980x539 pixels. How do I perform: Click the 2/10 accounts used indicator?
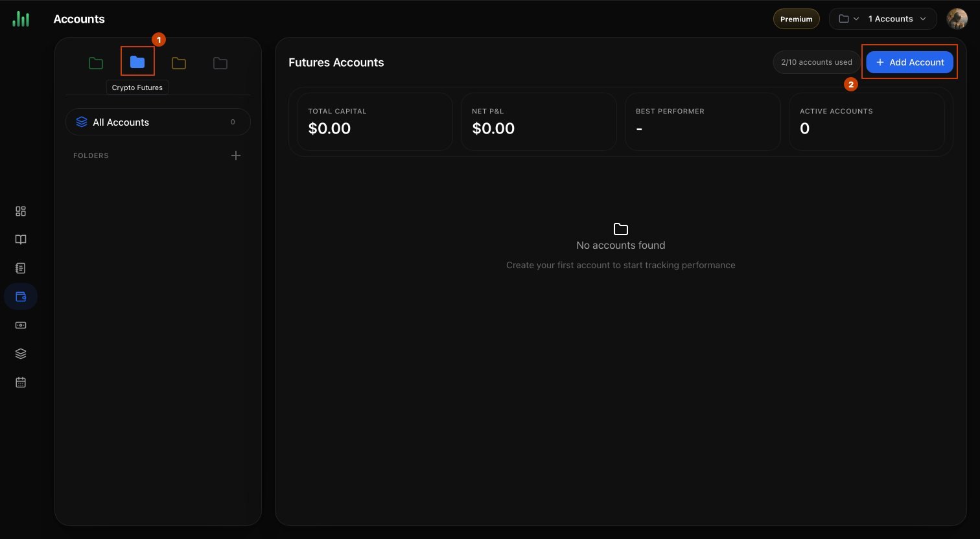coord(817,62)
